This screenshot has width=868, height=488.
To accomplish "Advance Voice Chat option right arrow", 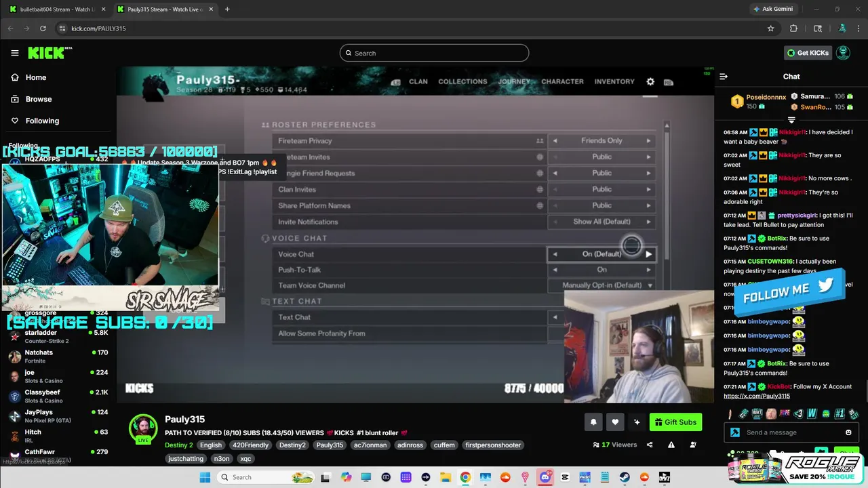I will [x=648, y=254].
